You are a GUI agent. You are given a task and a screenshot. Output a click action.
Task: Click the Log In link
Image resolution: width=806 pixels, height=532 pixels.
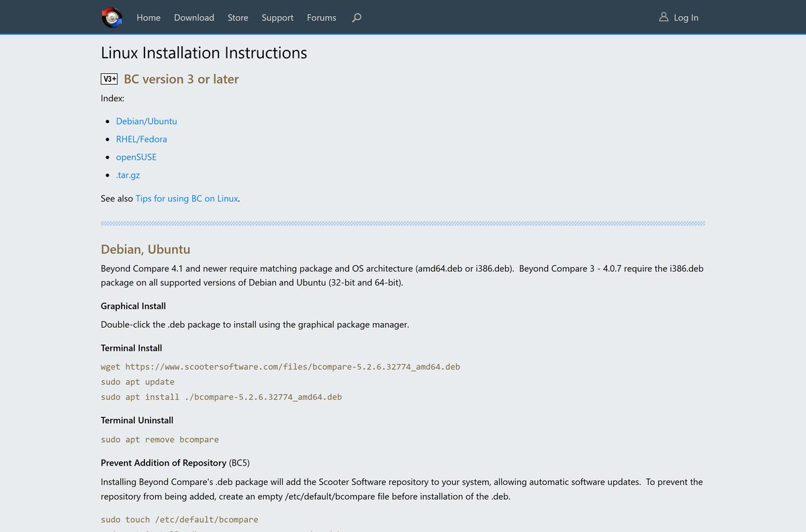[686, 17]
